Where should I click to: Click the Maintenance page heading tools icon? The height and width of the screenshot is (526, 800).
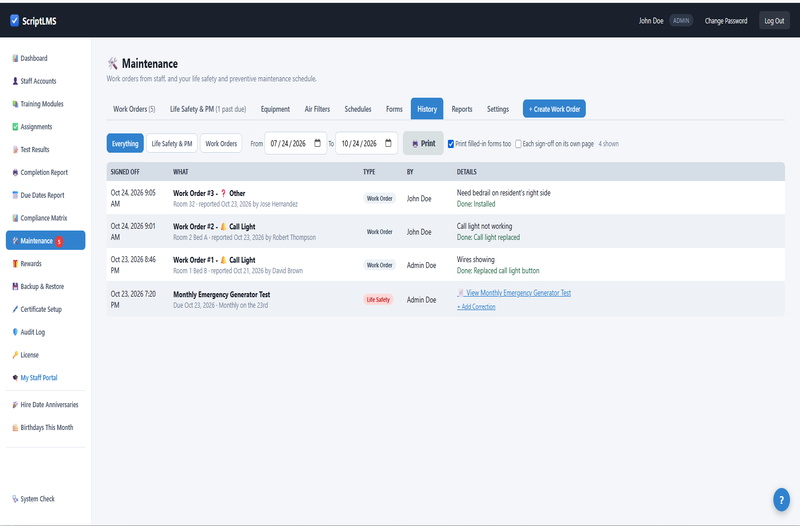(112, 63)
